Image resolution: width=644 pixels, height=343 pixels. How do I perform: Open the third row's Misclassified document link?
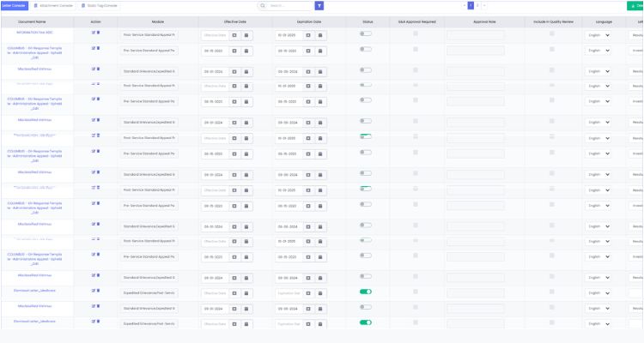[x=34, y=69]
